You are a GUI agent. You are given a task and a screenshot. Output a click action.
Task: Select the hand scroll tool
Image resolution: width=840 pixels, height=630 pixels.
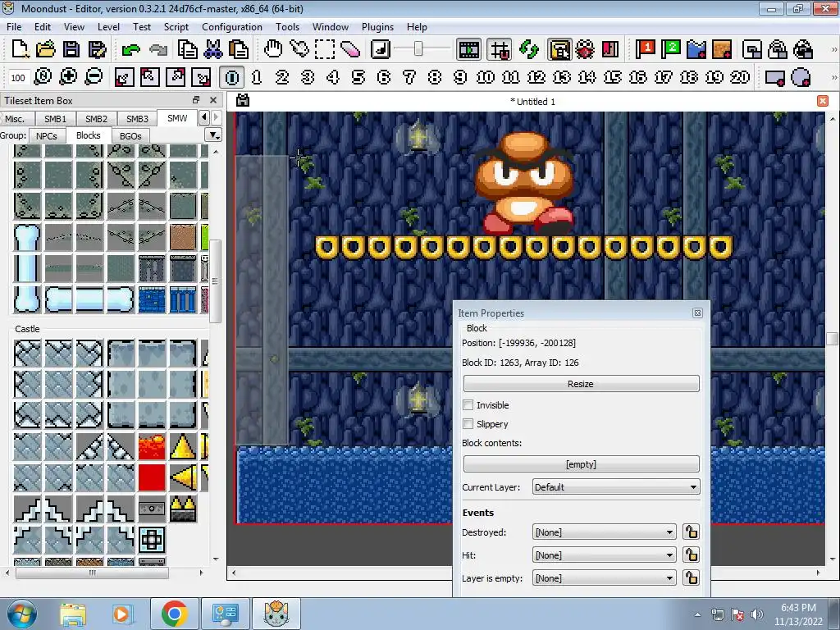pyautogui.click(x=273, y=50)
